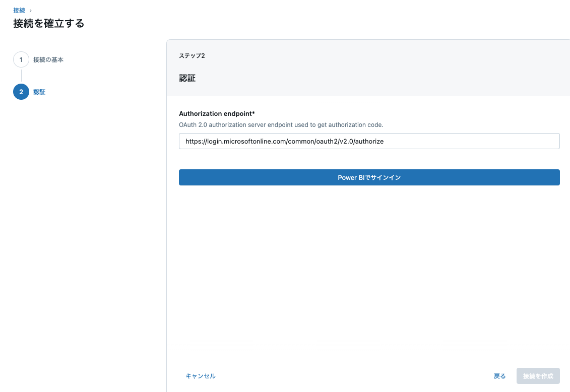The height and width of the screenshot is (392, 570).
Task: Click the OAuth 2.0 authorization description text
Action: 281,124
